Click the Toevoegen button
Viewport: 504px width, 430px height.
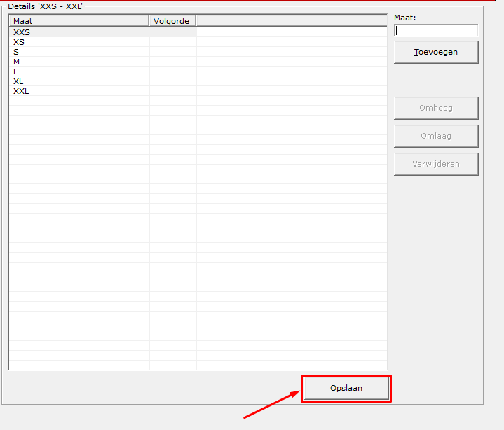point(436,52)
